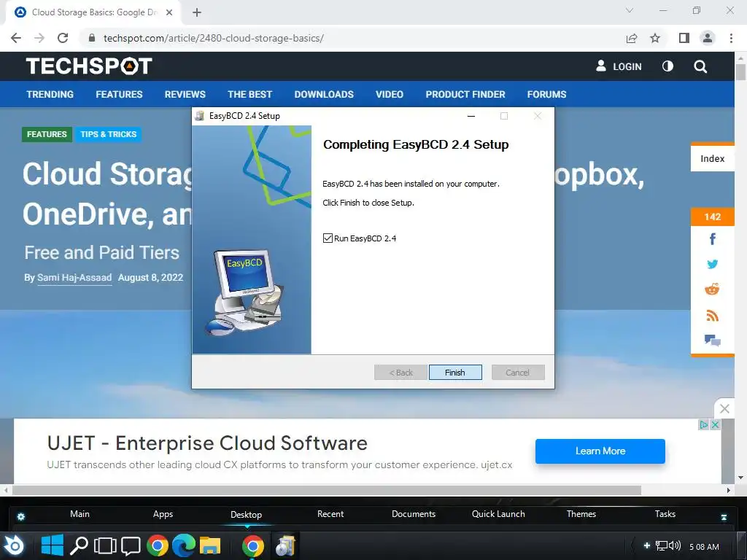Screen dimensions: 747x560
Task: Click the horizontal page scrollbar
Action: pos(326,490)
